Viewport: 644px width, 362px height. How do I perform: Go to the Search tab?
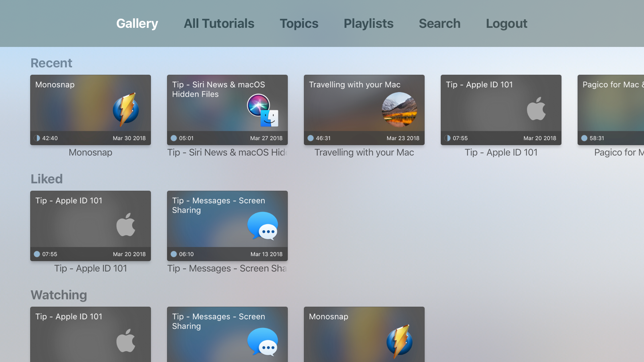[439, 23]
